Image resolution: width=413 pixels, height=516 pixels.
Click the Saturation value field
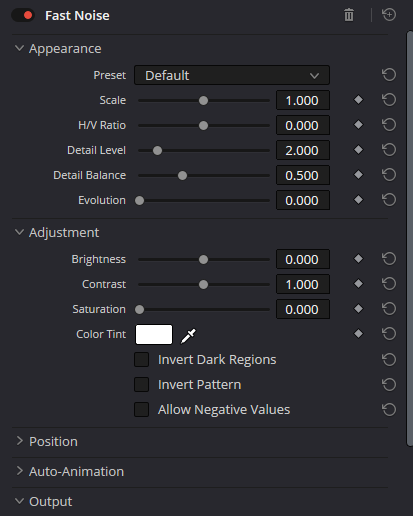[303, 309]
